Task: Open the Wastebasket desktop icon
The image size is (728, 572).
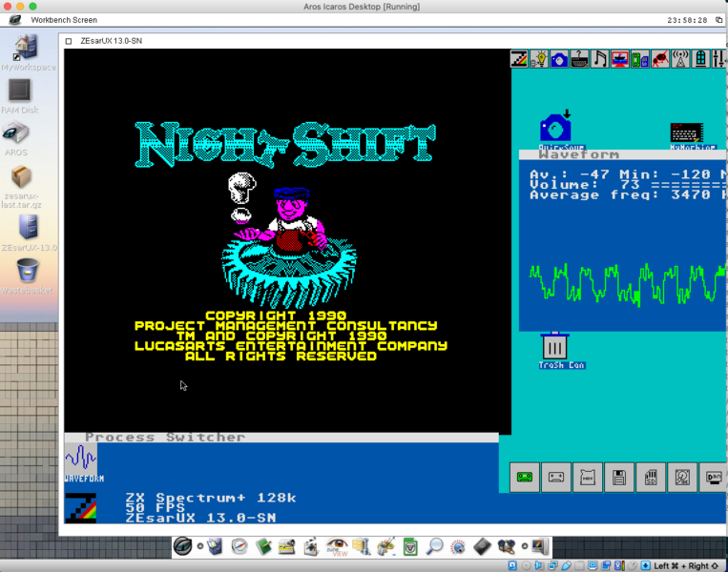Action: (27, 276)
